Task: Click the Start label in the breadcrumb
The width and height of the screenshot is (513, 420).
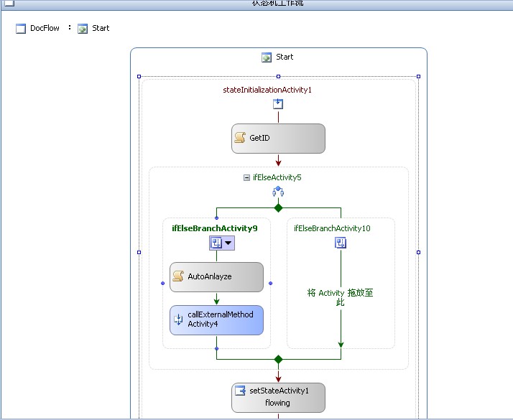Action: click(101, 29)
